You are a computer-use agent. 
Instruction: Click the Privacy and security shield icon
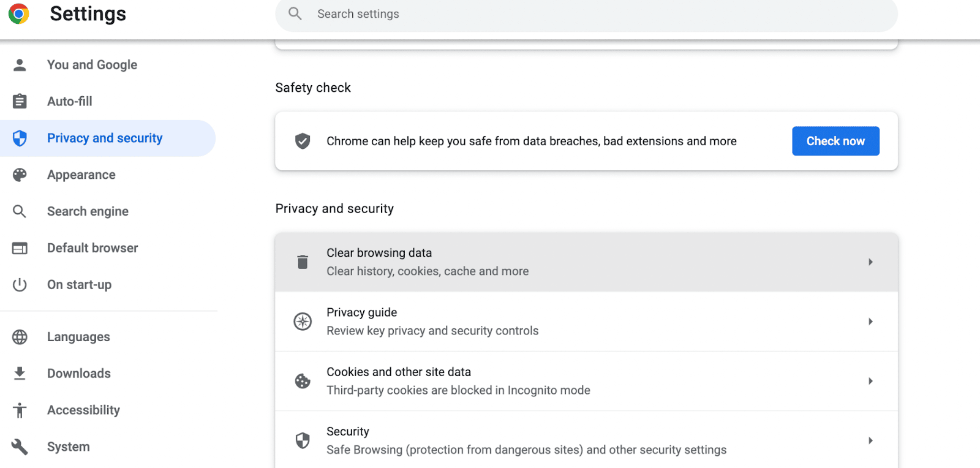point(20,138)
